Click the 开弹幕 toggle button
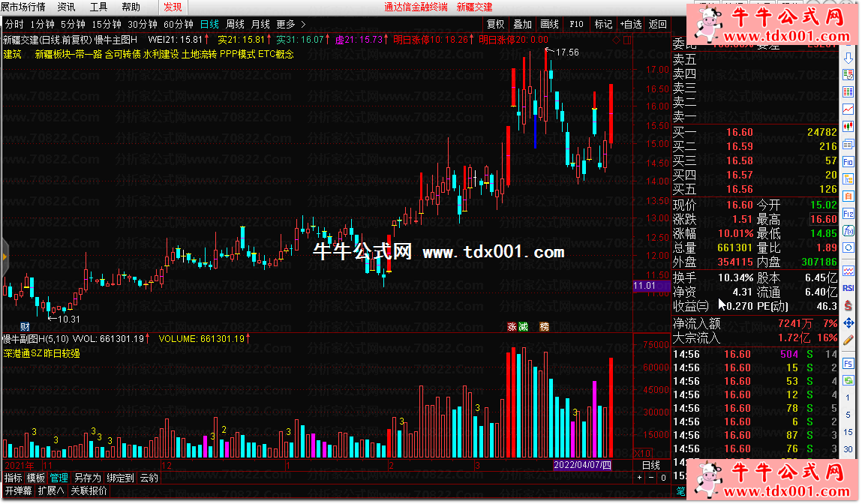 click(19, 490)
